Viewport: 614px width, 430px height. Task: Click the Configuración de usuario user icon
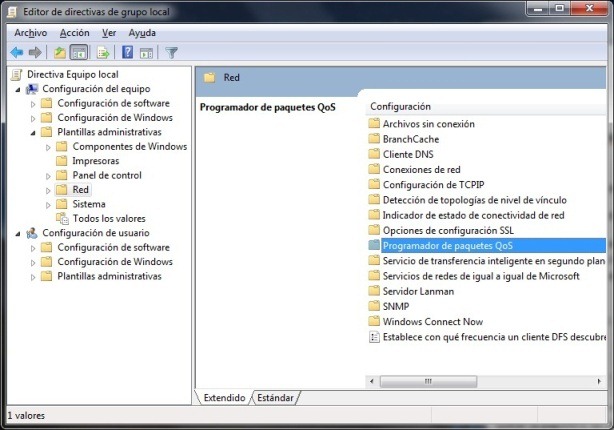point(32,233)
